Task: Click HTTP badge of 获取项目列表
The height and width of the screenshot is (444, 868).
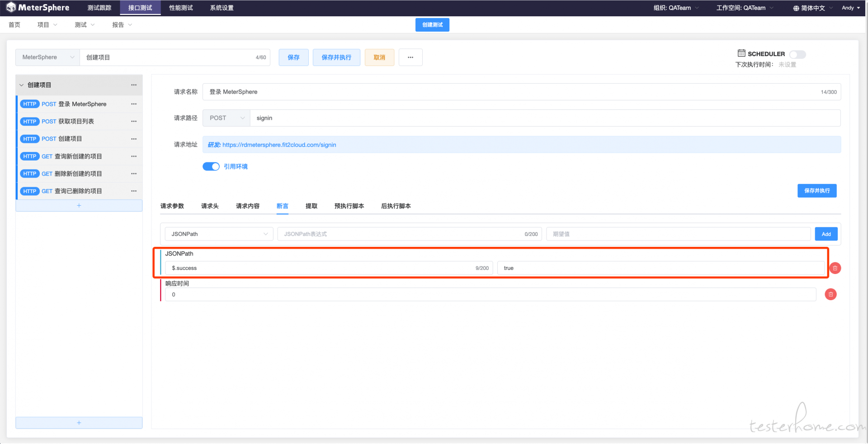Action: (x=30, y=122)
